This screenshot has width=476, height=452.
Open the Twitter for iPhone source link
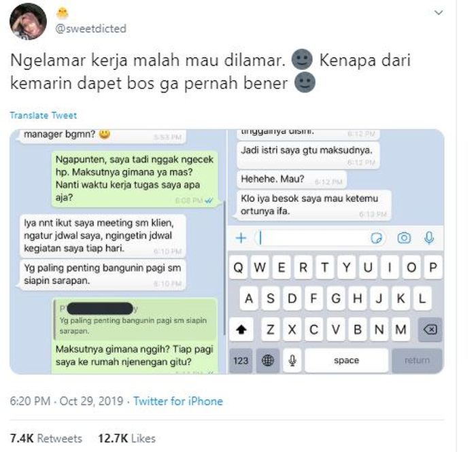(178, 401)
